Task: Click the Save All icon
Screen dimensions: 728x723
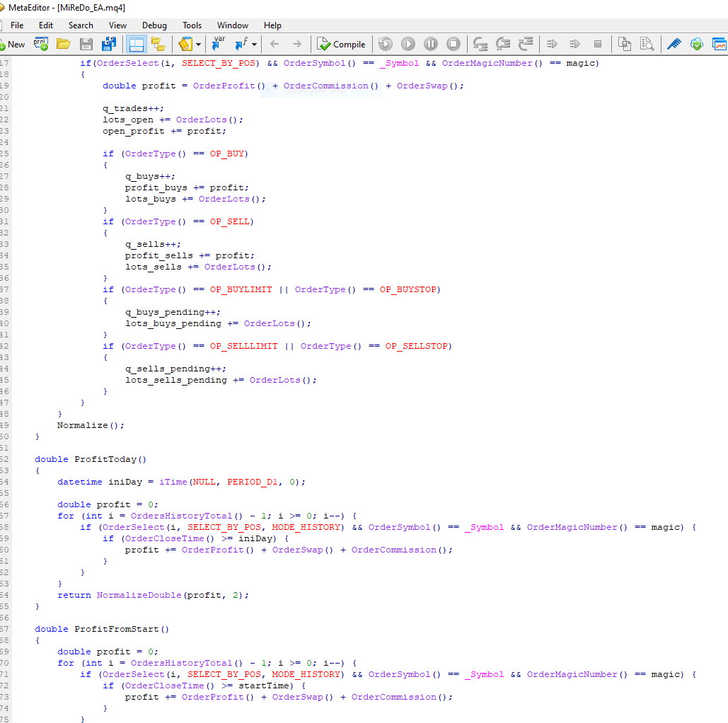Action: click(x=108, y=44)
